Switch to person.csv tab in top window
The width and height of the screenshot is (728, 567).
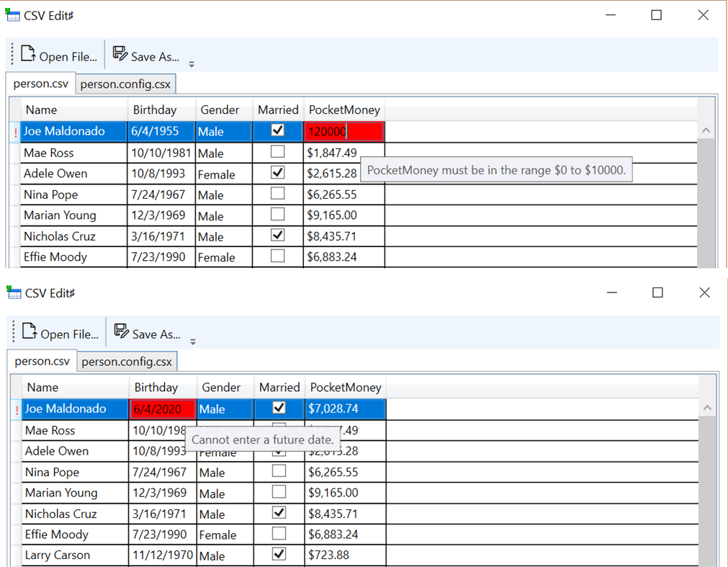click(41, 84)
